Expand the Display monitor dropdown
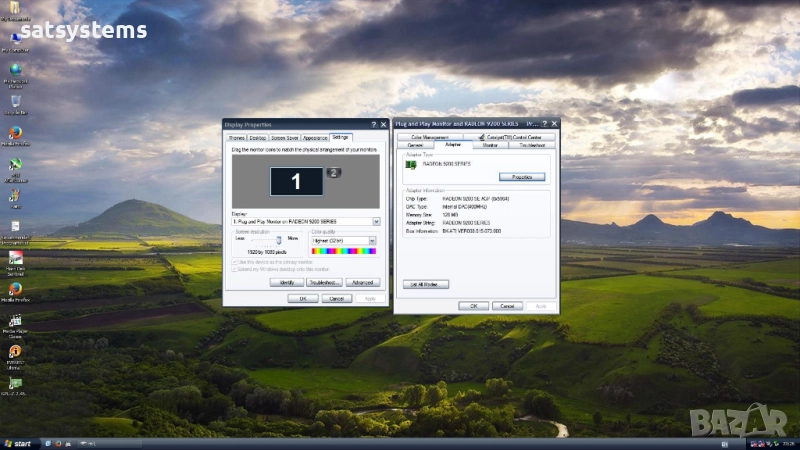 tap(376, 221)
